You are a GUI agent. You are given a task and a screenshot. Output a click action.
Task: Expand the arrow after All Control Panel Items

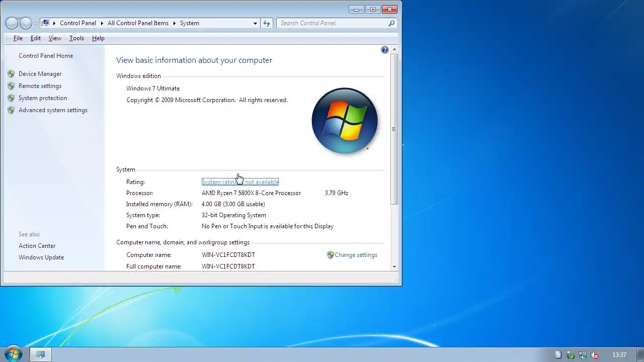175,23
